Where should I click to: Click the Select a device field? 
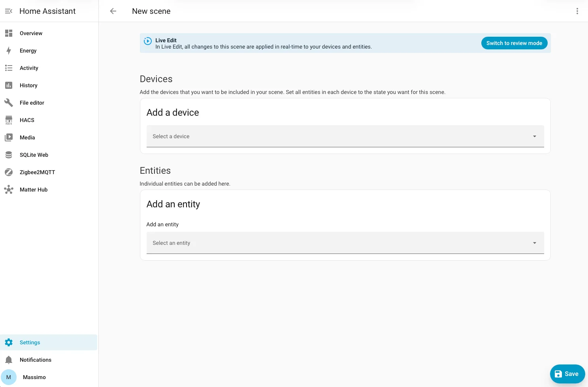click(x=345, y=136)
